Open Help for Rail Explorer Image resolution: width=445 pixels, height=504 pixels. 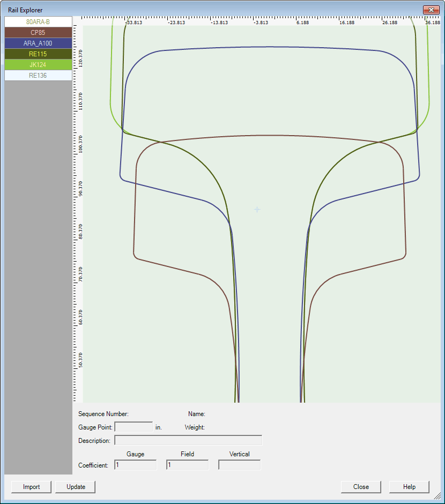pos(409,487)
